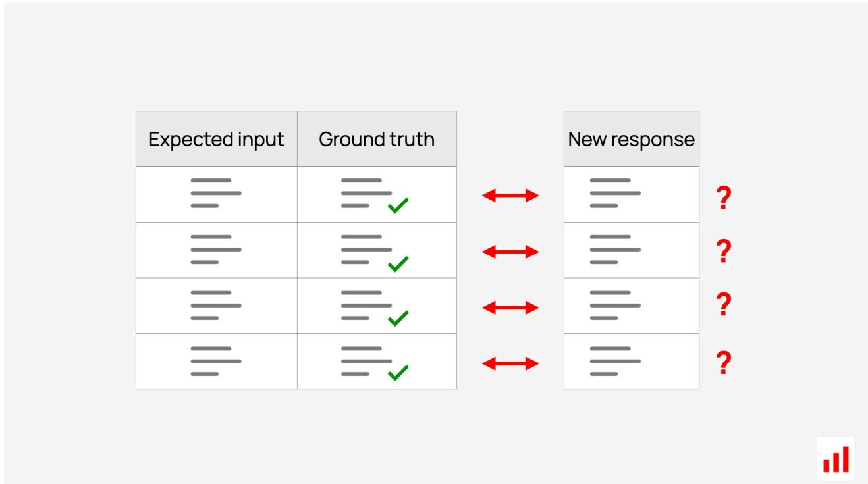Click the top red double-headed arrow
Screen dimensions: 868x484
coord(510,195)
